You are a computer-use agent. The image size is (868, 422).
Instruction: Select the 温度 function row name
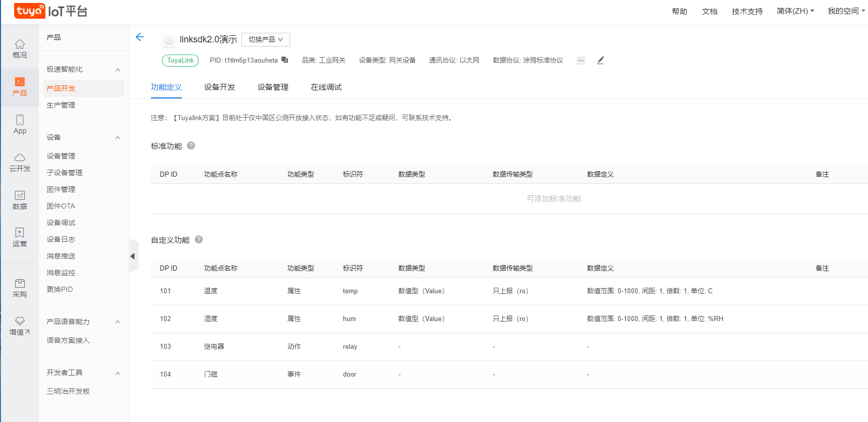[211, 291]
